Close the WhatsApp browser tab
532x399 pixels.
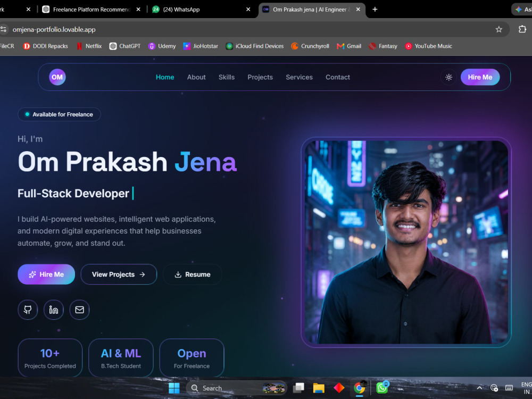tap(248, 10)
